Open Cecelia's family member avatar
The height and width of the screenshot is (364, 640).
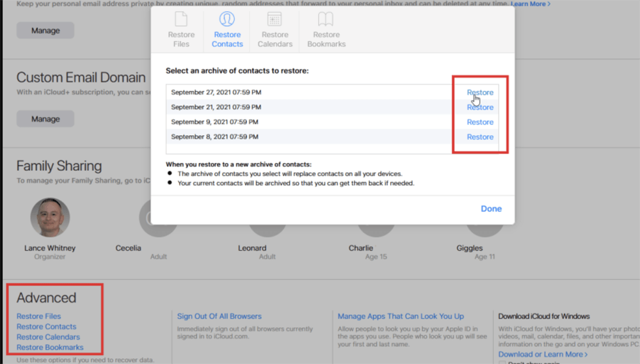click(x=158, y=218)
